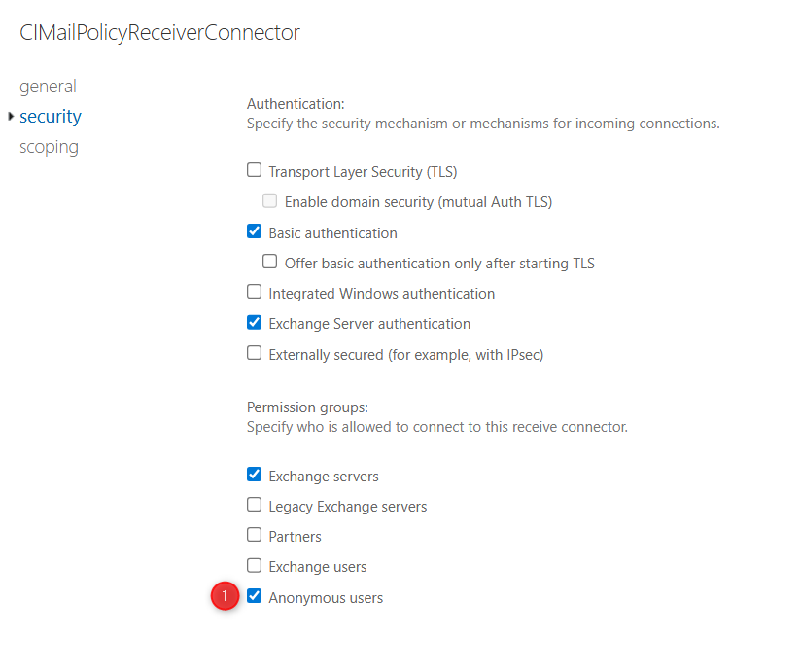Click the CIMailPolicyReceiverConnector title

tap(159, 33)
